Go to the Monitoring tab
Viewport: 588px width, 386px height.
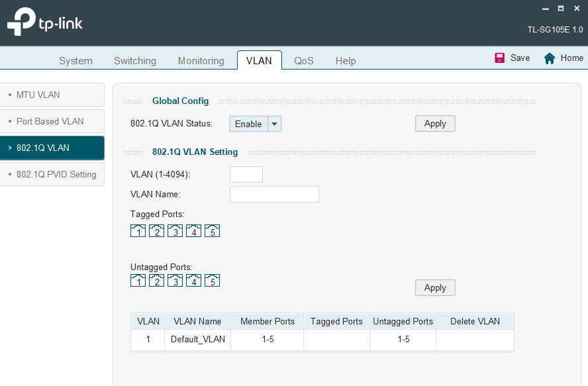tap(201, 61)
